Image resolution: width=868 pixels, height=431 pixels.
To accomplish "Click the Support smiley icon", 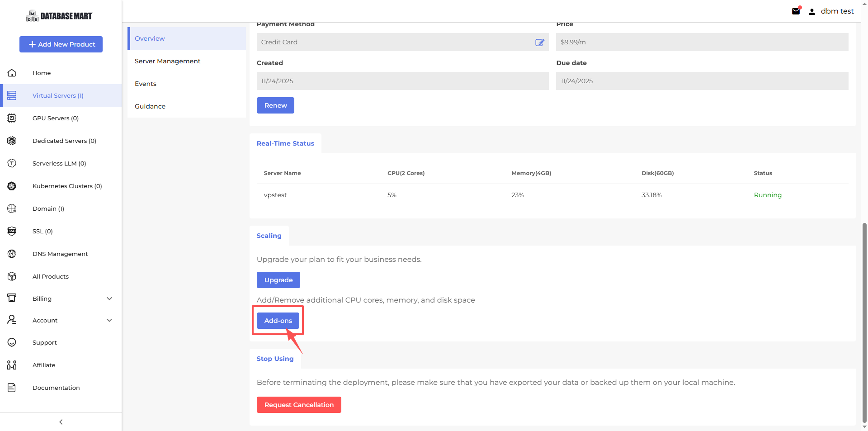I will (x=12, y=342).
